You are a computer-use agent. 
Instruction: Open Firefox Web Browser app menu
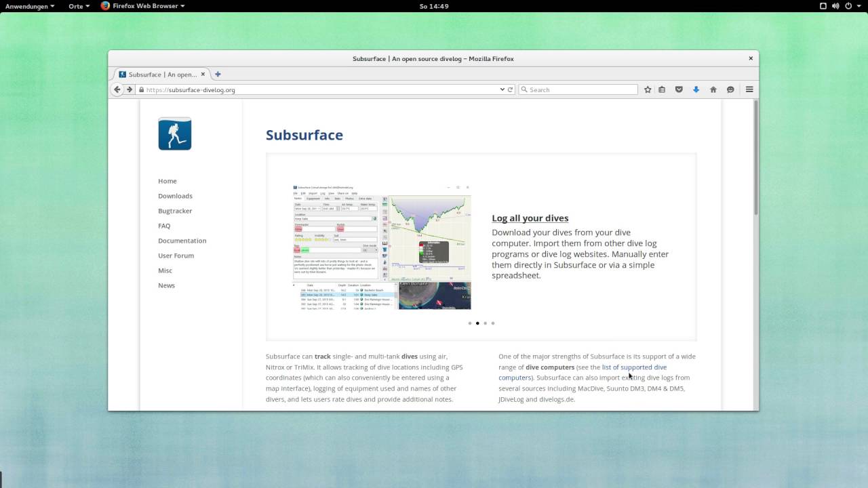pos(142,6)
